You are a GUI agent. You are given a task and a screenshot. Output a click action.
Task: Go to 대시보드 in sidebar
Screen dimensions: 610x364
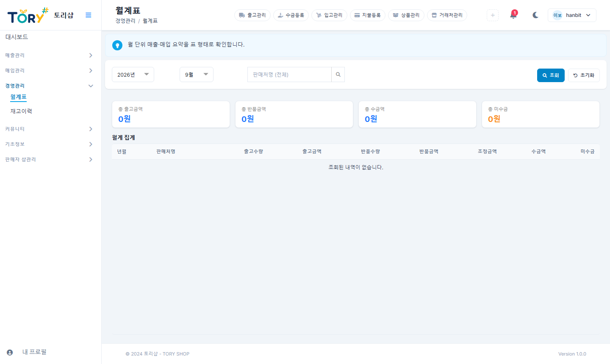point(17,37)
